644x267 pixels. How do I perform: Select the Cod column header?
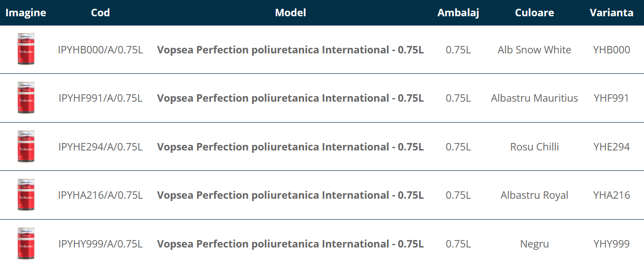pyautogui.click(x=100, y=13)
